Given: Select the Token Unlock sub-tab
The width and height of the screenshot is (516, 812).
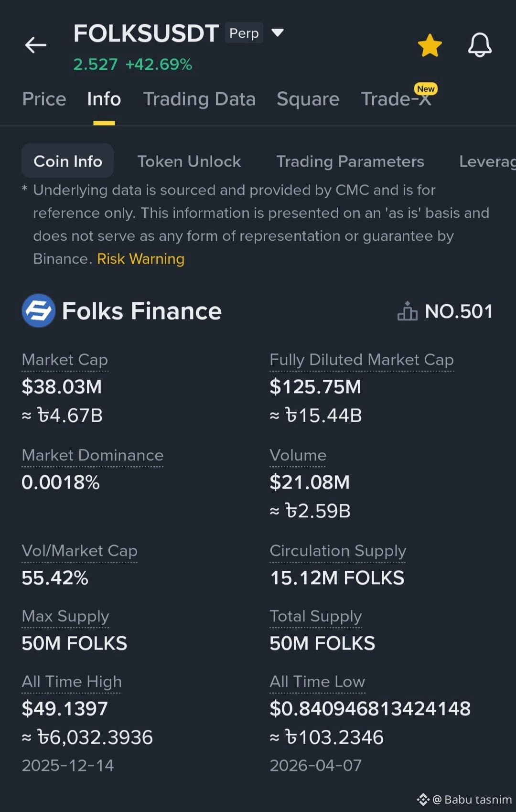Looking at the screenshot, I should click(x=189, y=161).
